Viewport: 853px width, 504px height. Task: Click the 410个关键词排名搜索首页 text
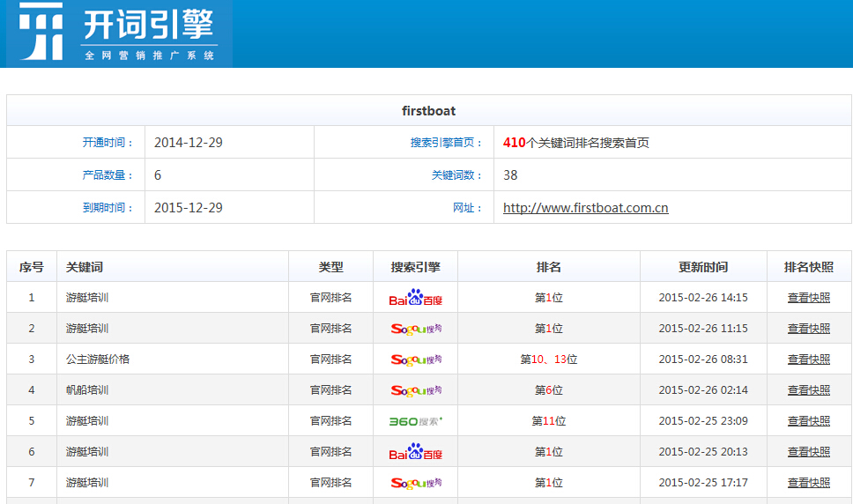click(576, 143)
